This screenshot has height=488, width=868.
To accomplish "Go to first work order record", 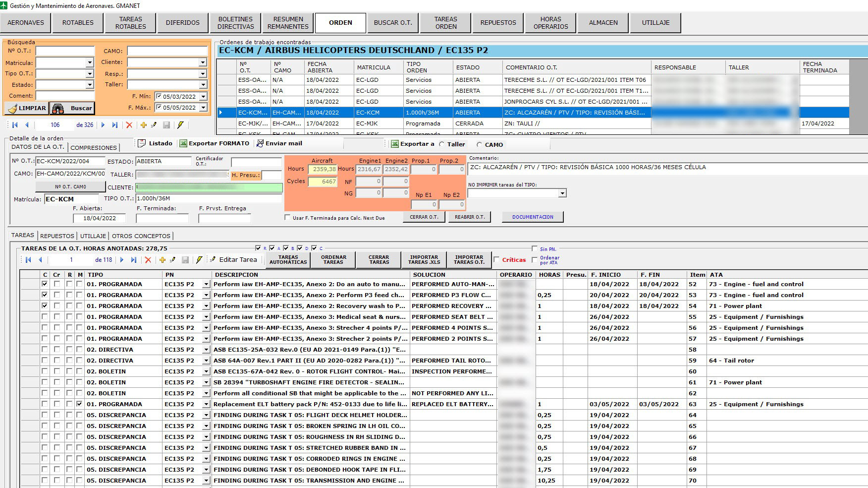I will (x=15, y=125).
